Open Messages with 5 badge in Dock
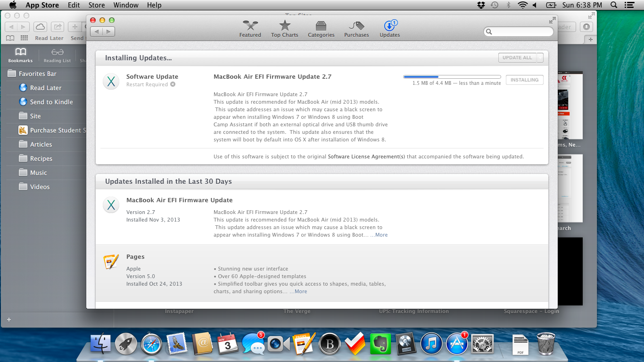644x362 pixels. (x=254, y=343)
